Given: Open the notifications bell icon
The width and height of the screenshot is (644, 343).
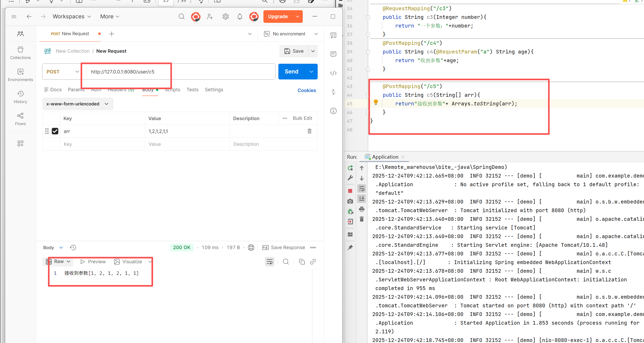Looking at the screenshot, I should pyautogui.click(x=240, y=17).
